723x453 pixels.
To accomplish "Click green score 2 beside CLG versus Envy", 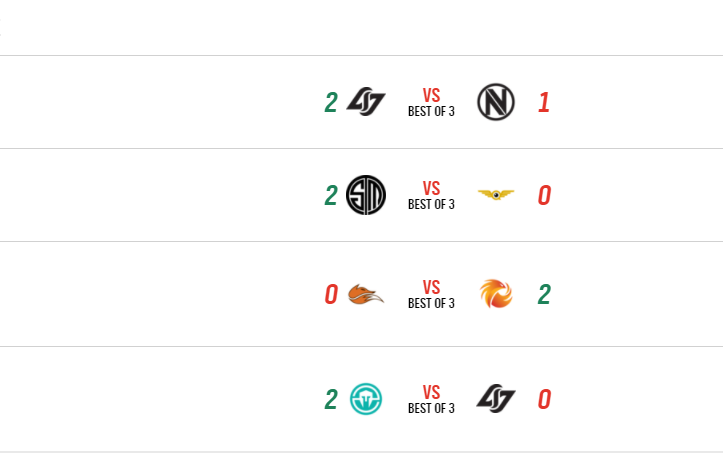I will [x=330, y=102].
